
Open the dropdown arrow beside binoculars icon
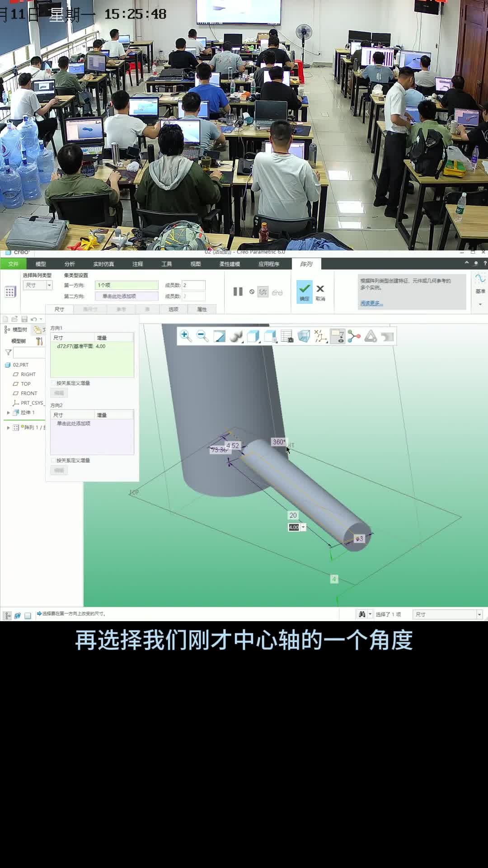pyautogui.click(x=370, y=614)
